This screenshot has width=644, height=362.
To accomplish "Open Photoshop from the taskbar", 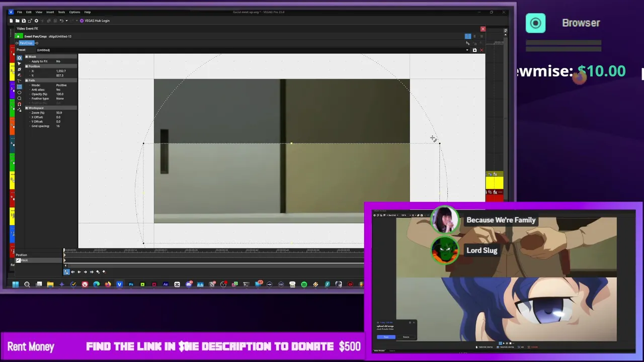I will coord(131,285).
